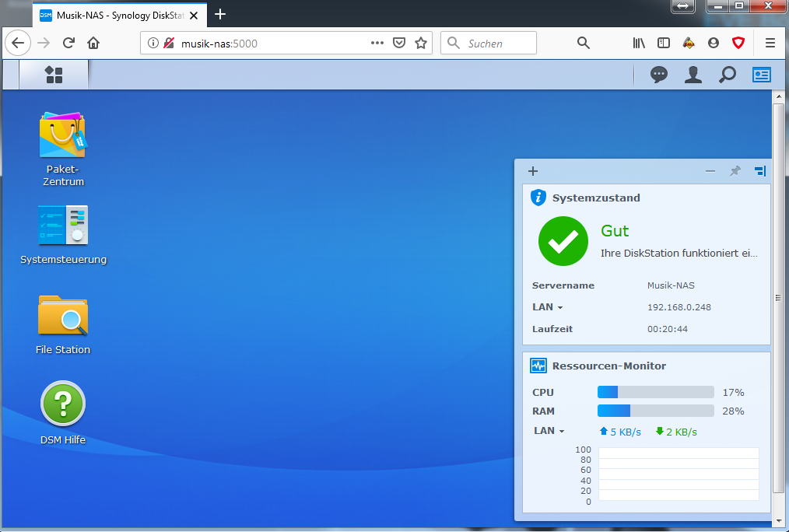Open page actions three-dot menu
The width and height of the screenshot is (789, 532).
coord(377,44)
